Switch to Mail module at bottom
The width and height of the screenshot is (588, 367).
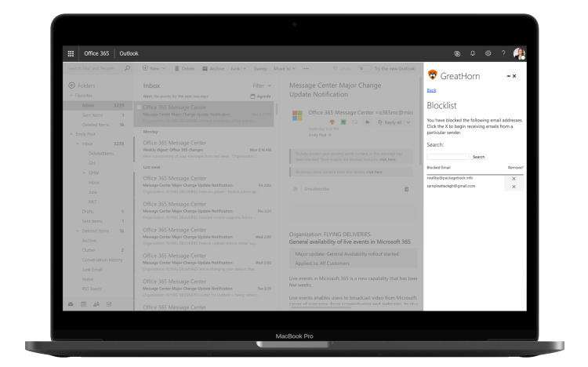point(71,304)
